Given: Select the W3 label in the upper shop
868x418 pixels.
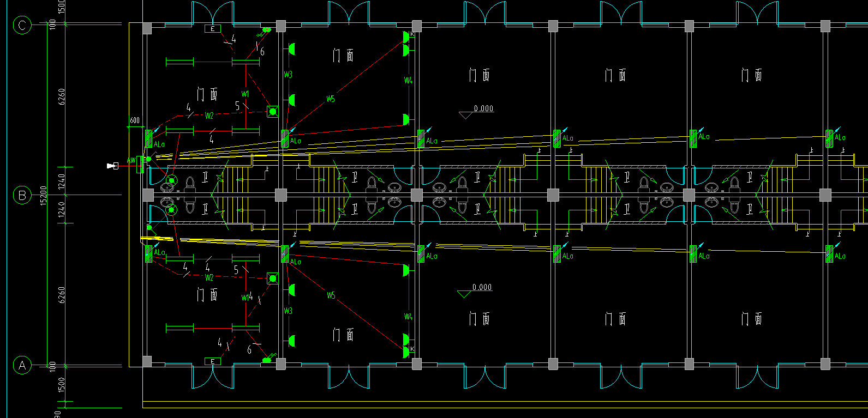Looking at the screenshot, I should pyautogui.click(x=288, y=75).
